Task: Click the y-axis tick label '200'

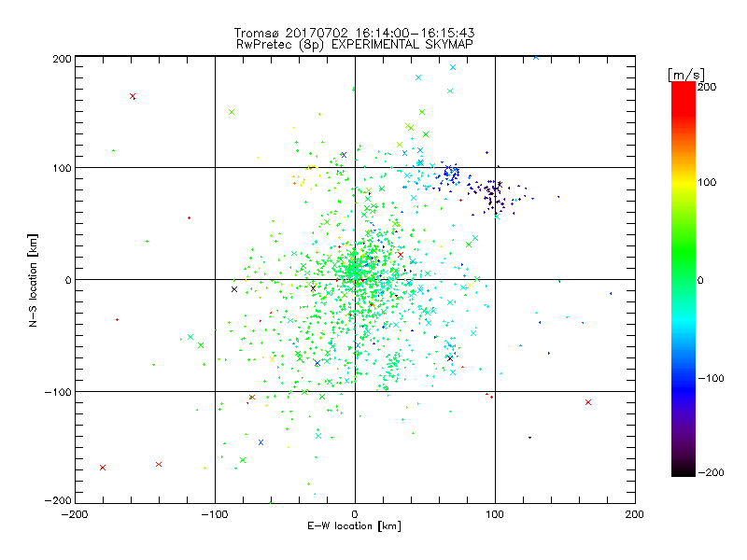Action: tap(62, 59)
